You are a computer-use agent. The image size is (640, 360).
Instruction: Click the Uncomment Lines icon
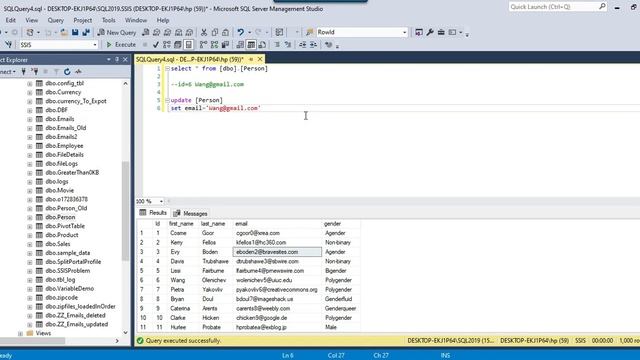tap(288, 44)
